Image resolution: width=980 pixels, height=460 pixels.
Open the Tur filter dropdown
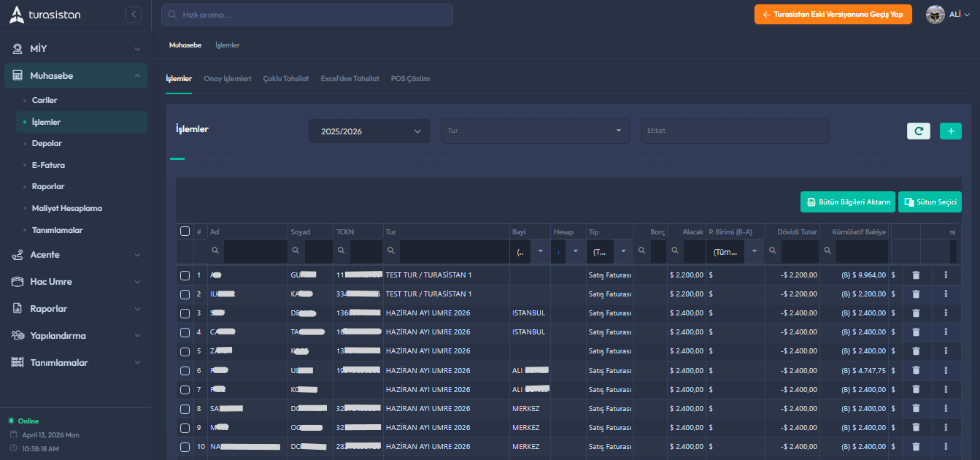(535, 131)
